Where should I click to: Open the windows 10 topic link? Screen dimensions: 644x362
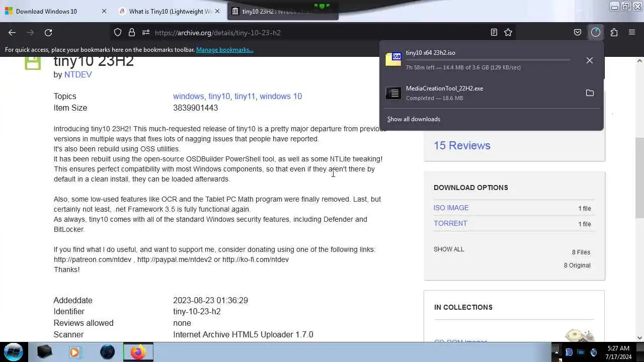click(x=281, y=96)
